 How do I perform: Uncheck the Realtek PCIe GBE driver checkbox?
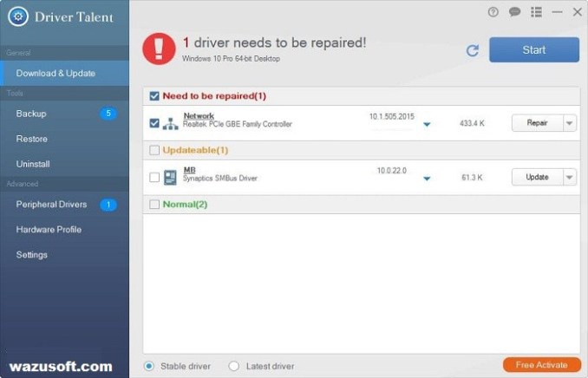[154, 123]
